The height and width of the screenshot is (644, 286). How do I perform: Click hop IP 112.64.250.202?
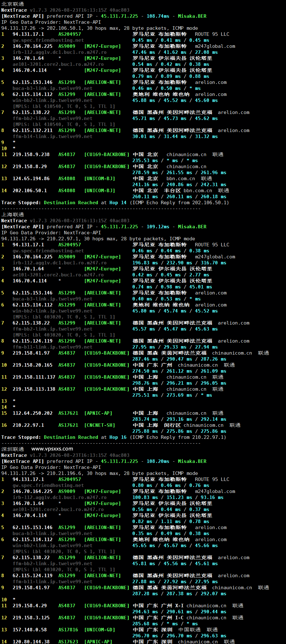pyautogui.click(x=33, y=413)
